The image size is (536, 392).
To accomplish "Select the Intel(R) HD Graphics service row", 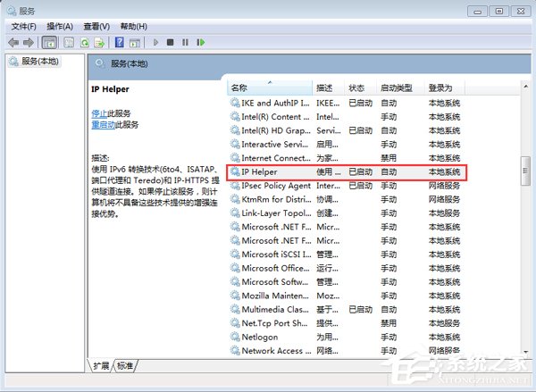I will (345, 130).
